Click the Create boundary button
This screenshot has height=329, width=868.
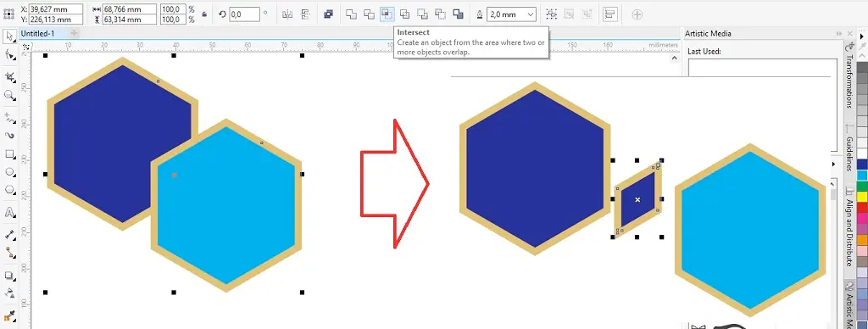pyautogui.click(x=458, y=14)
